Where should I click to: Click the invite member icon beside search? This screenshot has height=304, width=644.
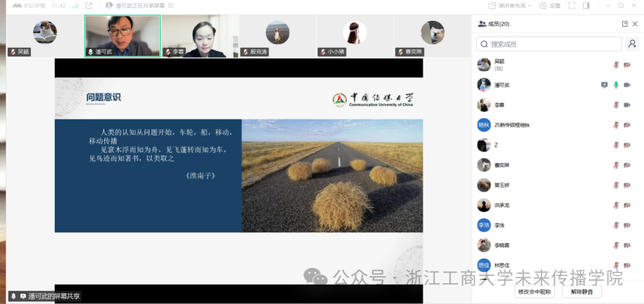point(632,44)
